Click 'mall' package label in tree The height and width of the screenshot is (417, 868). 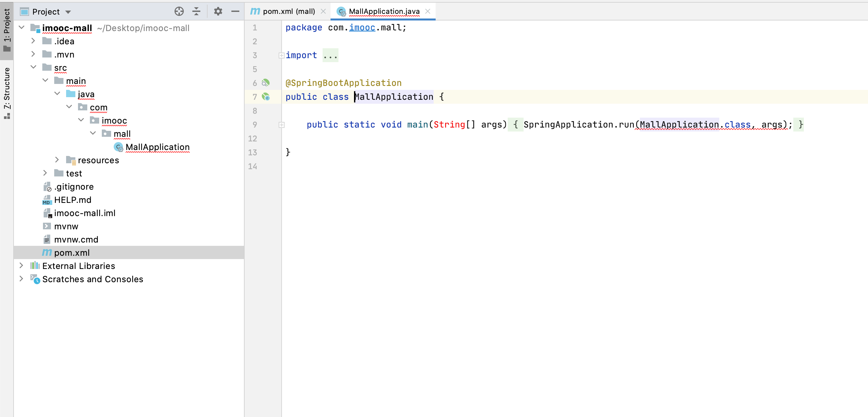coord(122,134)
